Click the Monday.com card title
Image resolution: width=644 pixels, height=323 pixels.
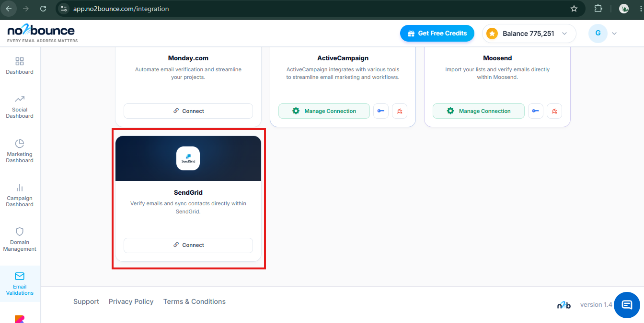tap(188, 58)
